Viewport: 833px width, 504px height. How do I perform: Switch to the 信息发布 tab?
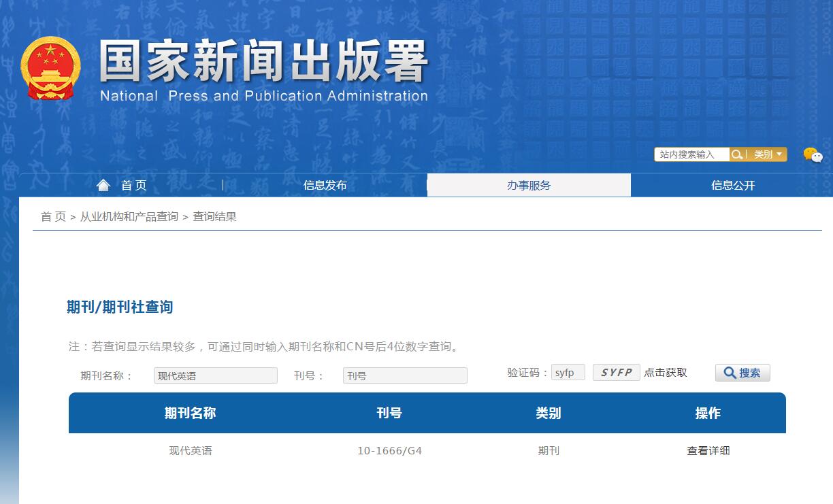pyautogui.click(x=325, y=184)
